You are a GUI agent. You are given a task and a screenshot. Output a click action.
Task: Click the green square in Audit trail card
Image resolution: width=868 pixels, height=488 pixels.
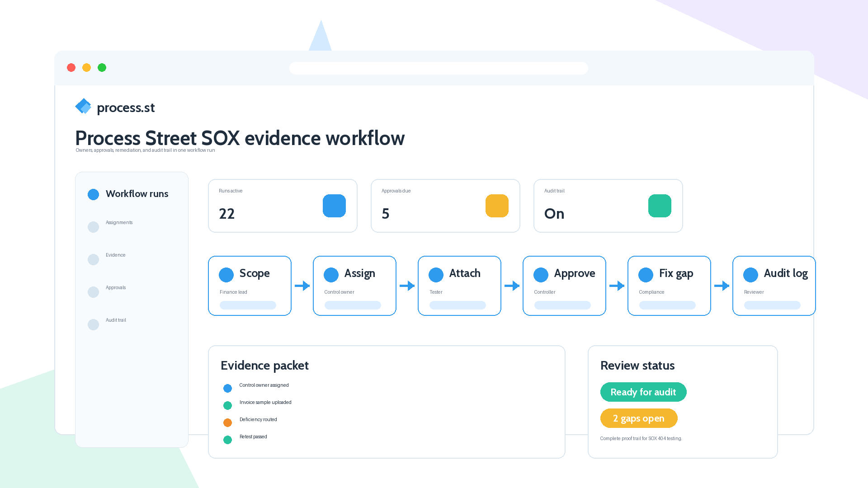coord(660,206)
